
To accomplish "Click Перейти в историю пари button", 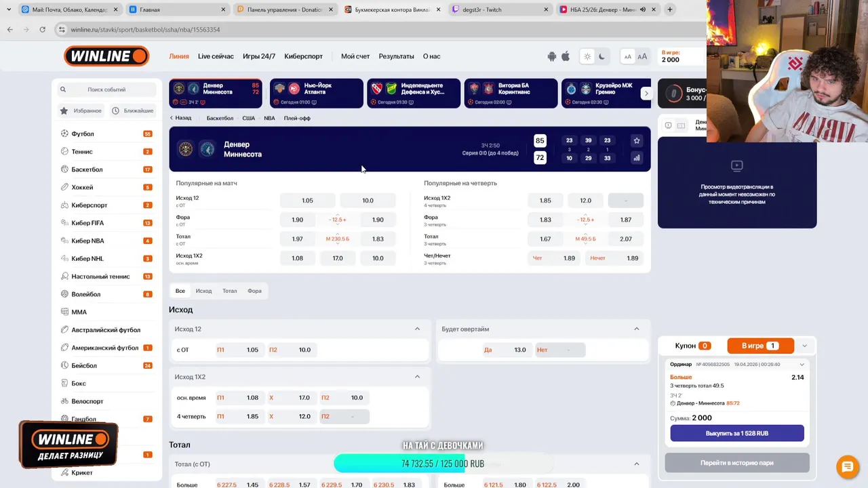I will [x=737, y=463].
